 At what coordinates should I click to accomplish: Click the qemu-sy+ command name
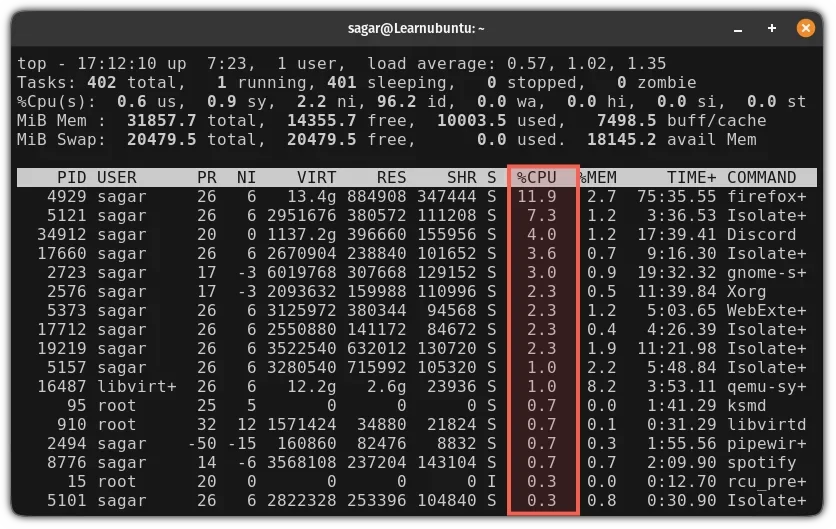[x=767, y=387]
